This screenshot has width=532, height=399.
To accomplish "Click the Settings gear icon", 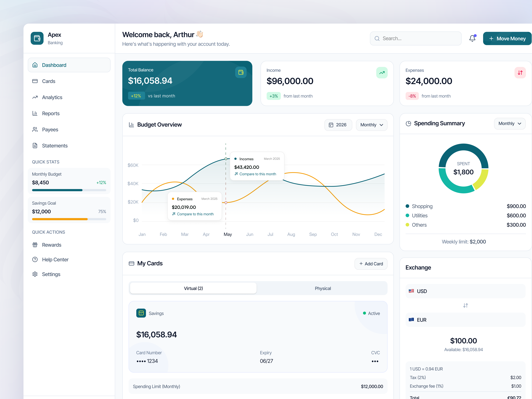I will (35, 274).
